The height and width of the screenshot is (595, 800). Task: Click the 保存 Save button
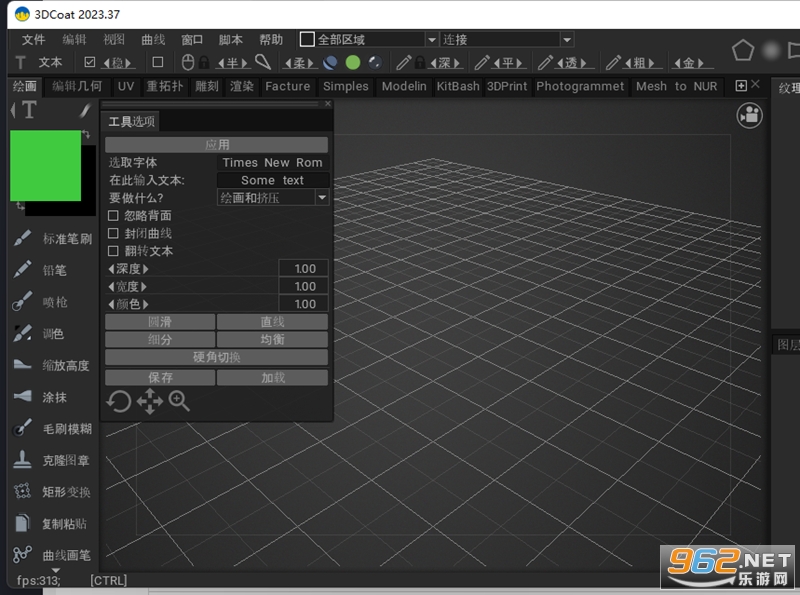click(160, 377)
